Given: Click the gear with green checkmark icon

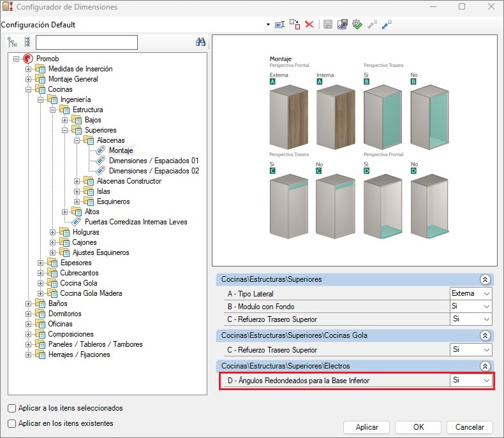Looking at the screenshot, I should click(357, 24).
